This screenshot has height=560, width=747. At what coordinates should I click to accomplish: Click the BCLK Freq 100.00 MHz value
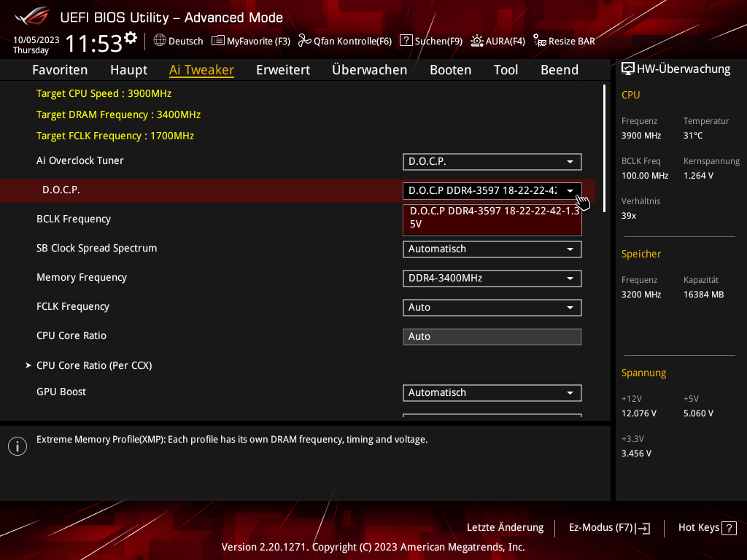645,175
